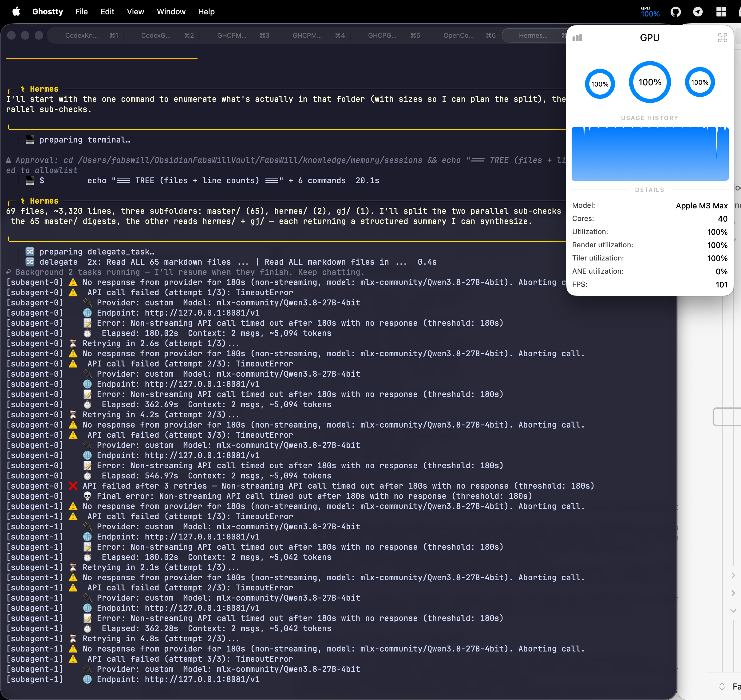Viewport: 741px width, 700px height.
Task: Click the blue Usage History graph
Action: [x=650, y=154]
